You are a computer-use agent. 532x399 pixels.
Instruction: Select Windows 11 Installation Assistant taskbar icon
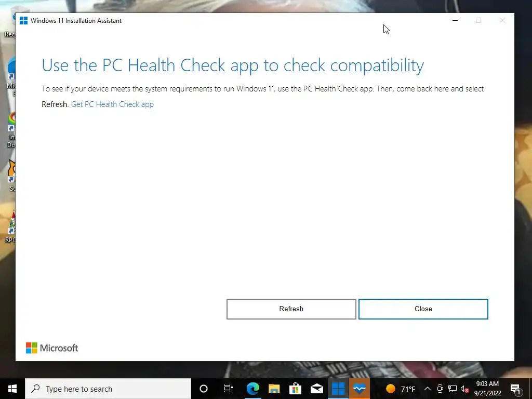(338, 389)
